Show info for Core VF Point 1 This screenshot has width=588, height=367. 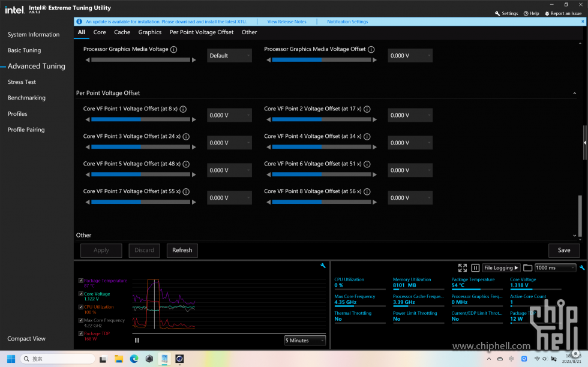tap(183, 109)
